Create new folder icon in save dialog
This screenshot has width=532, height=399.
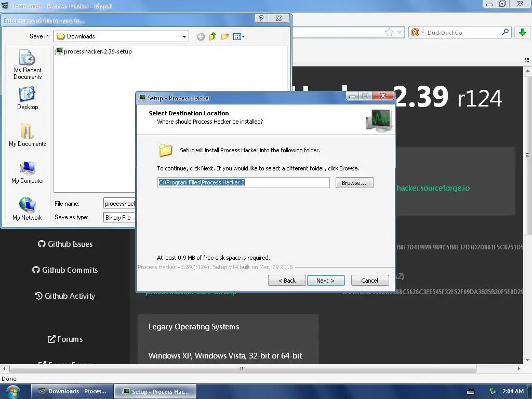pyautogui.click(x=224, y=36)
